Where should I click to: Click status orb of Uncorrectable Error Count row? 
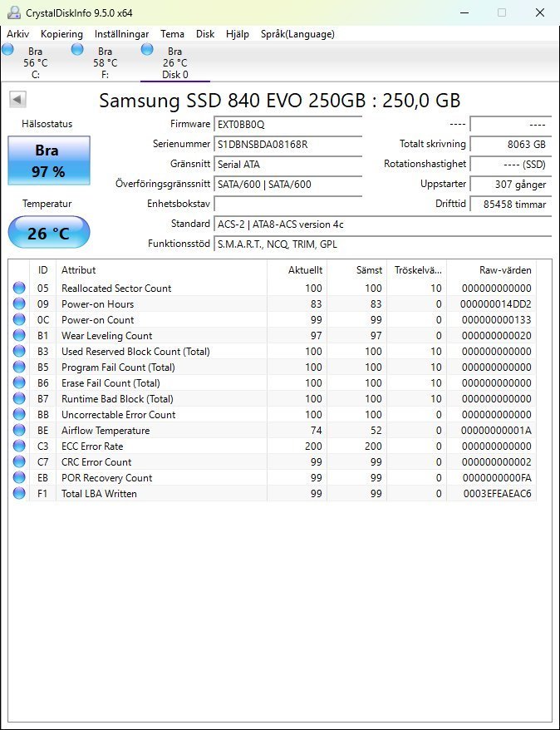tap(19, 415)
